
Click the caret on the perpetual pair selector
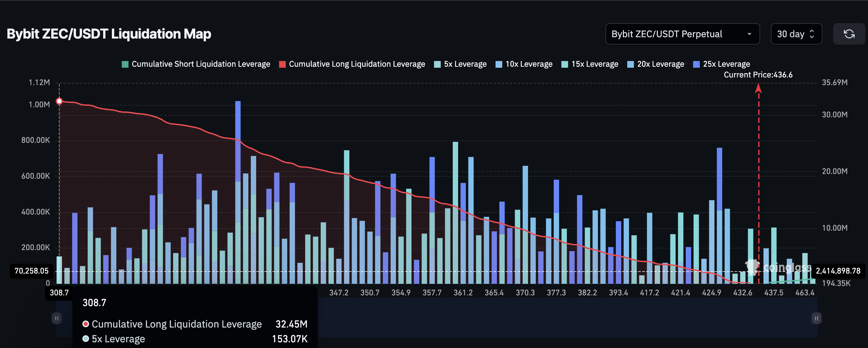click(x=749, y=34)
